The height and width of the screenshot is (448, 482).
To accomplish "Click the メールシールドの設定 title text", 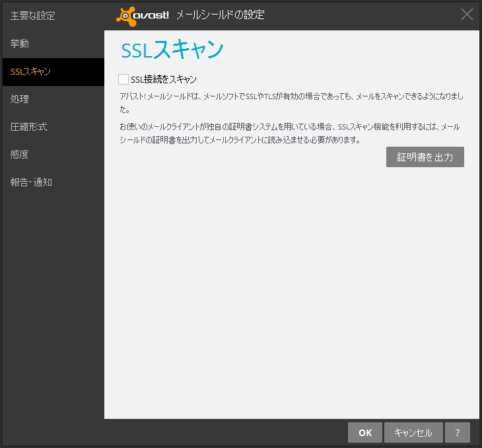I will point(220,15).
